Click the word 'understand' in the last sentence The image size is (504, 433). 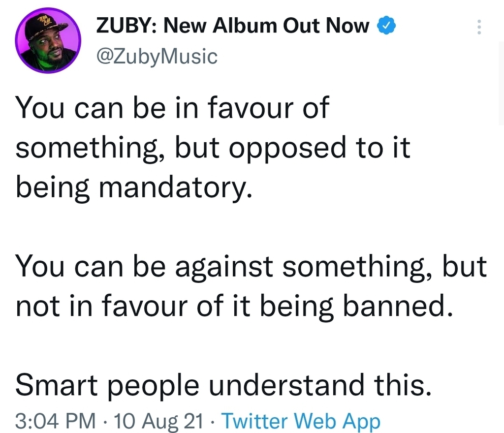[x=287, y=385]
